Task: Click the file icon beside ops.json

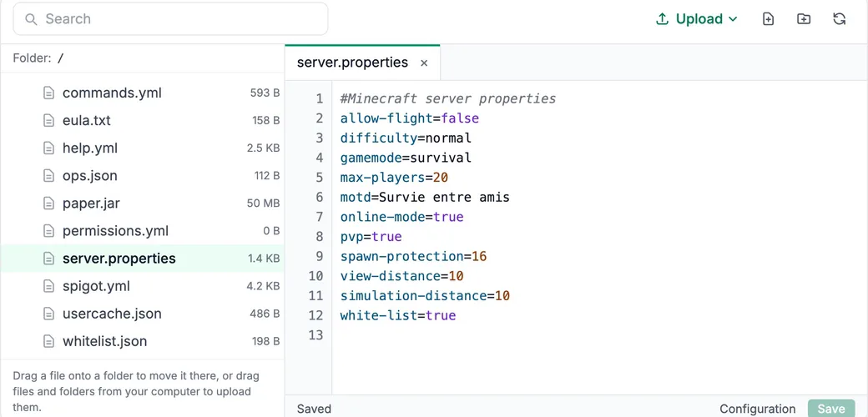Action: [49, 176]
